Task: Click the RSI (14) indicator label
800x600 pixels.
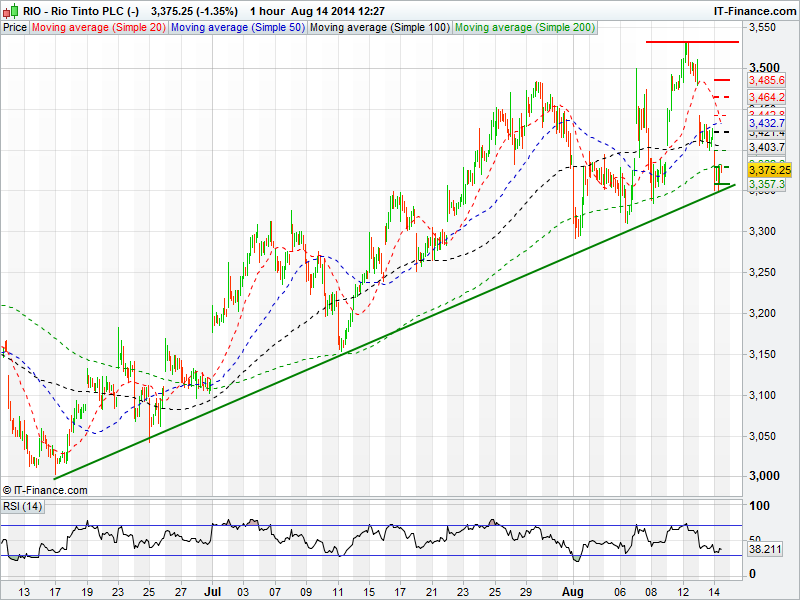Action: [23, 506]
